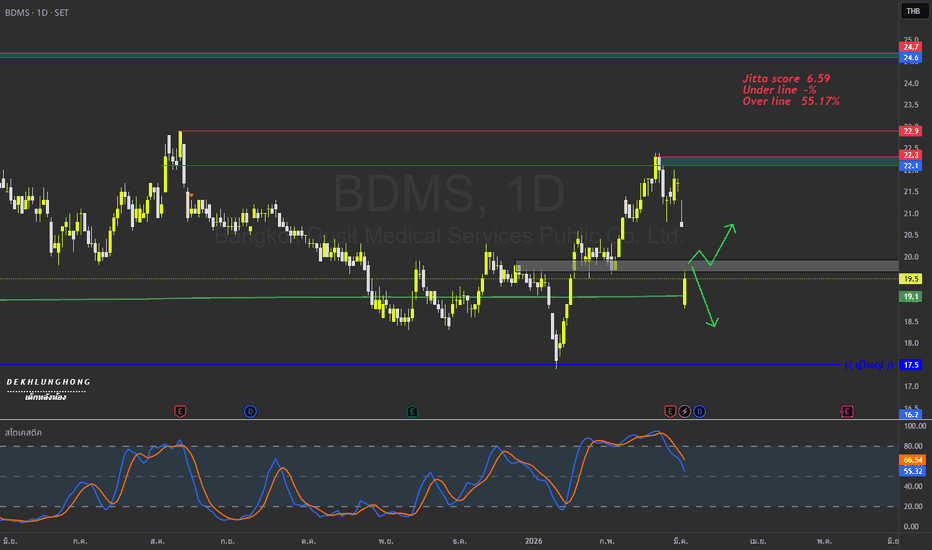This screenshot has width=932, height=550.
Task: Click the ส.ค. label on time axis
Action: click(157, 540)
